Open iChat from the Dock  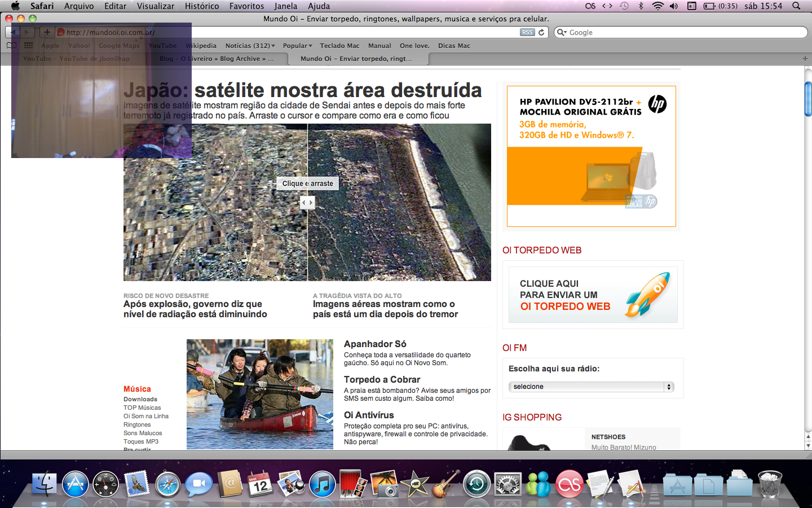pyautogui.click(x=198, y=484)
